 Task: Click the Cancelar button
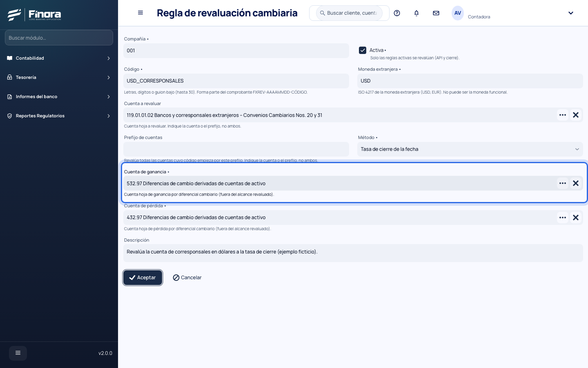pos(187,278)
